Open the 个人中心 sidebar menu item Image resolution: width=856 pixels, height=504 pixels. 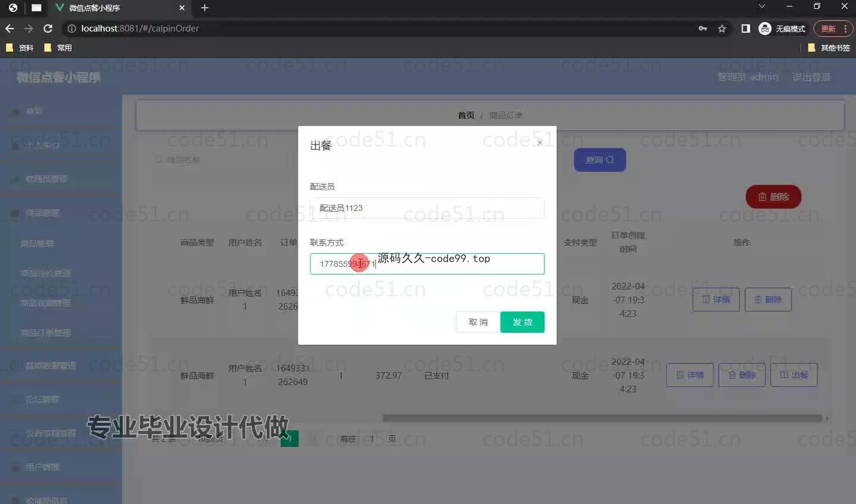[x=61, y=145]
